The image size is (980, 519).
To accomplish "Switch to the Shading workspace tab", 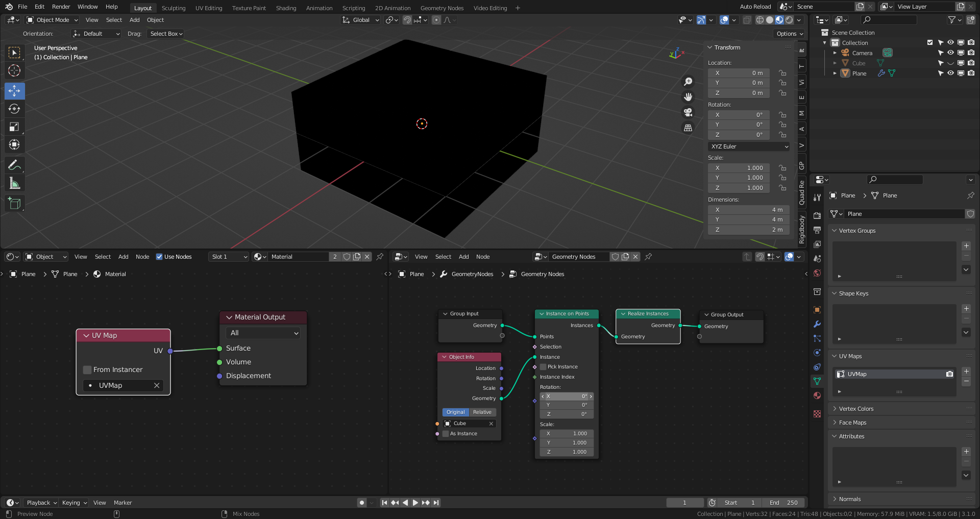I will click(x=286, y=8).
